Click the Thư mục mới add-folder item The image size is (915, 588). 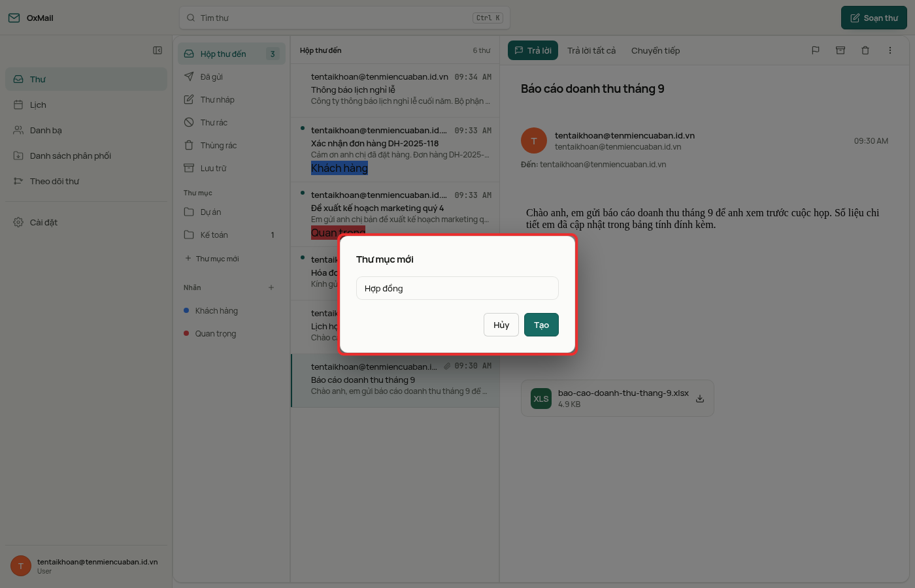pyautogui.click(x=212, y=259)
